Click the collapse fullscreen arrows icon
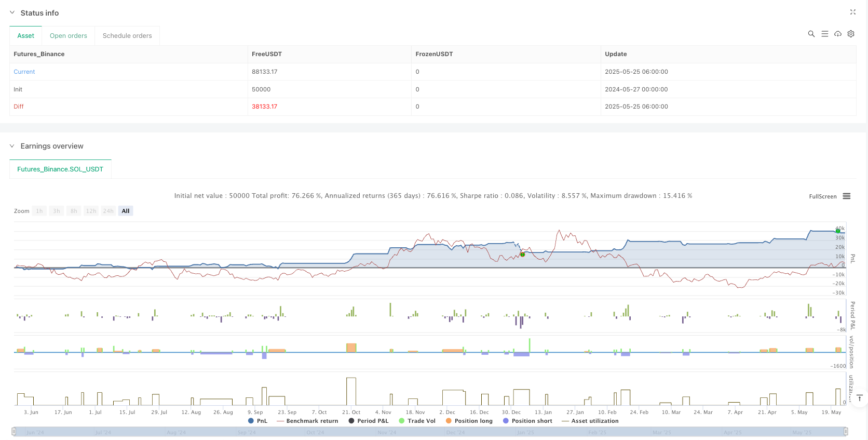The height and width of the screenshot is (440, 868). point(852,12)
